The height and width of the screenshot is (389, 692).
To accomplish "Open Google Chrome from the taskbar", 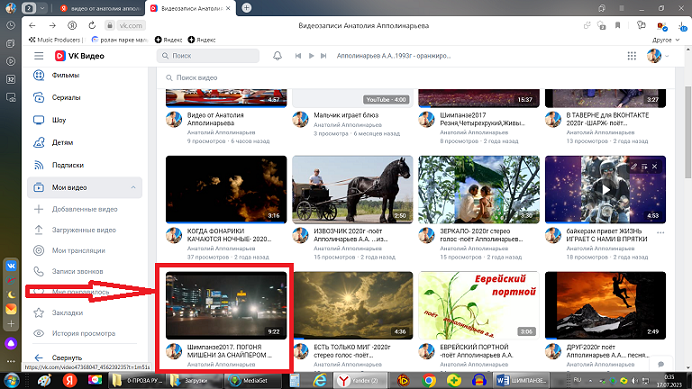I will click(x=428, y=380).
